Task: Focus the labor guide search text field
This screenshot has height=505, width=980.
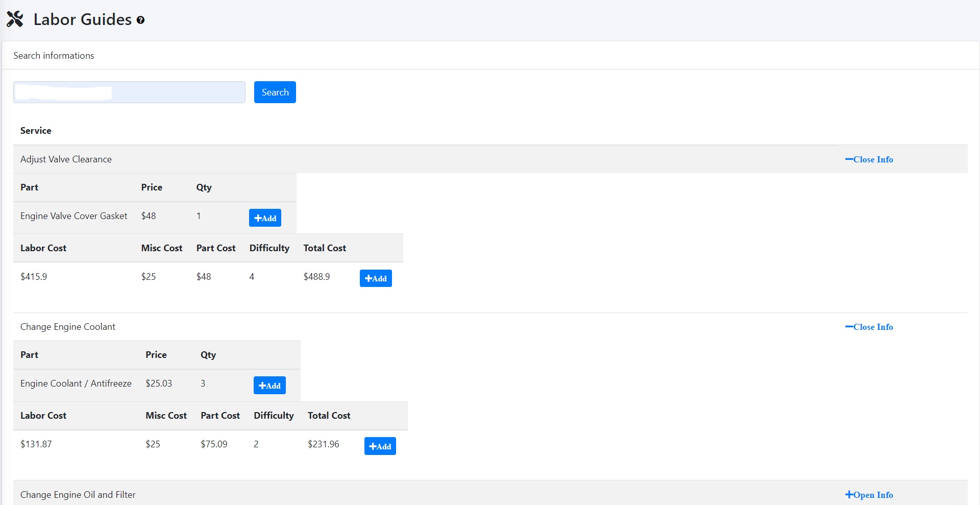Action: 129,92
